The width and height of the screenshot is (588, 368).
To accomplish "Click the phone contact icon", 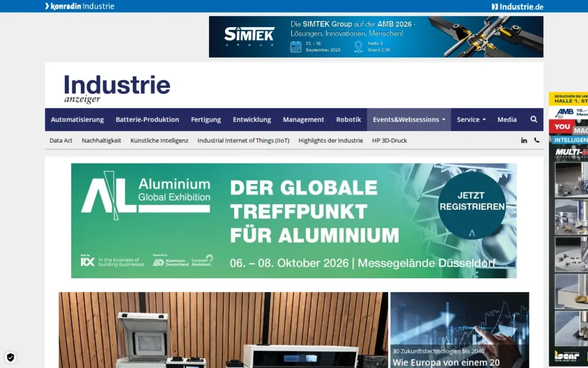I will click(x=537, y=140).
